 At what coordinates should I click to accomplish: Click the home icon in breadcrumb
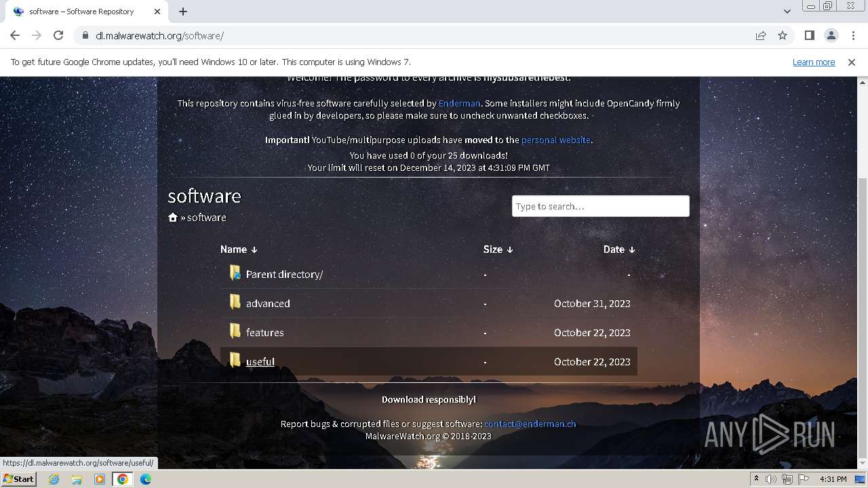point(173,218)
